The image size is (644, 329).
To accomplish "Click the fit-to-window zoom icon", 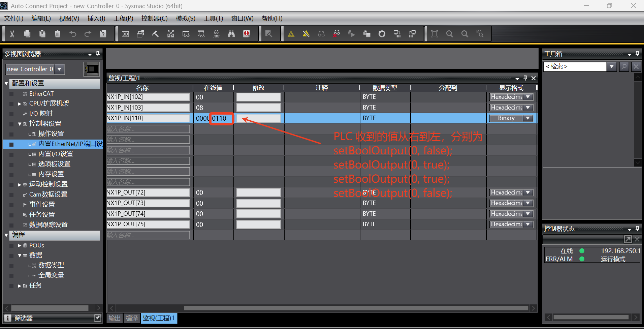I will coord(434,34).
